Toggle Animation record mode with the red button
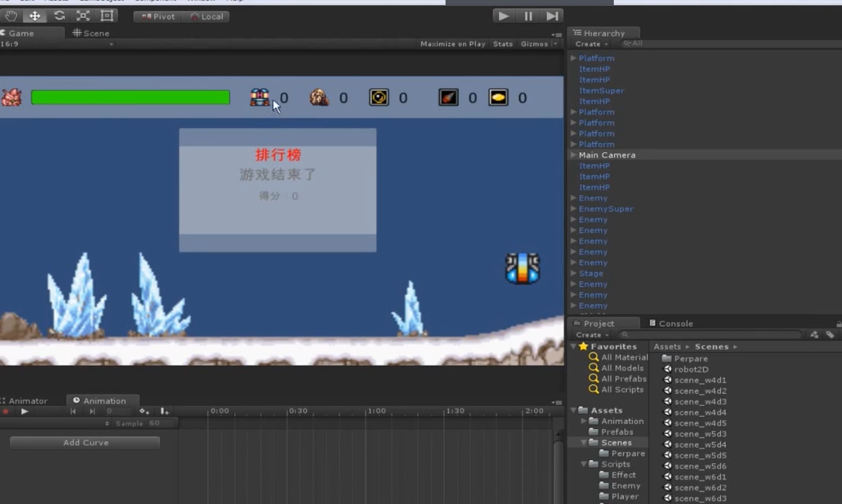Viewport: 842px width, 504px height. [x=6, y=412]
